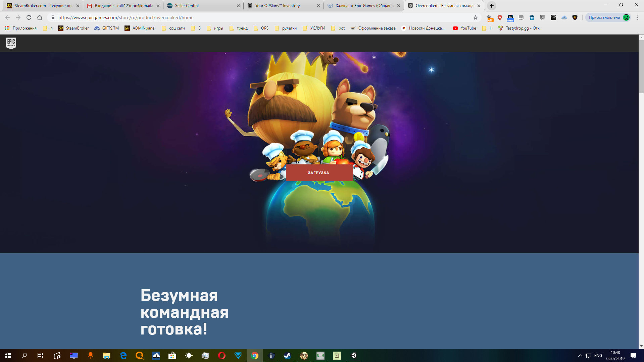Launch Opera browser from taskbar
This screenshot has height=362, width=644.
click(x=222, y=355)
